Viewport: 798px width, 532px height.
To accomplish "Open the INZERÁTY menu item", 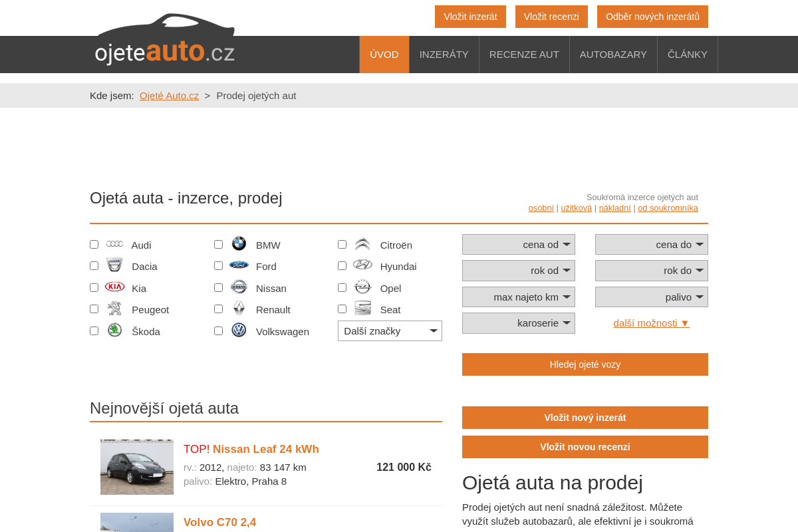I will tap(444, 55).
